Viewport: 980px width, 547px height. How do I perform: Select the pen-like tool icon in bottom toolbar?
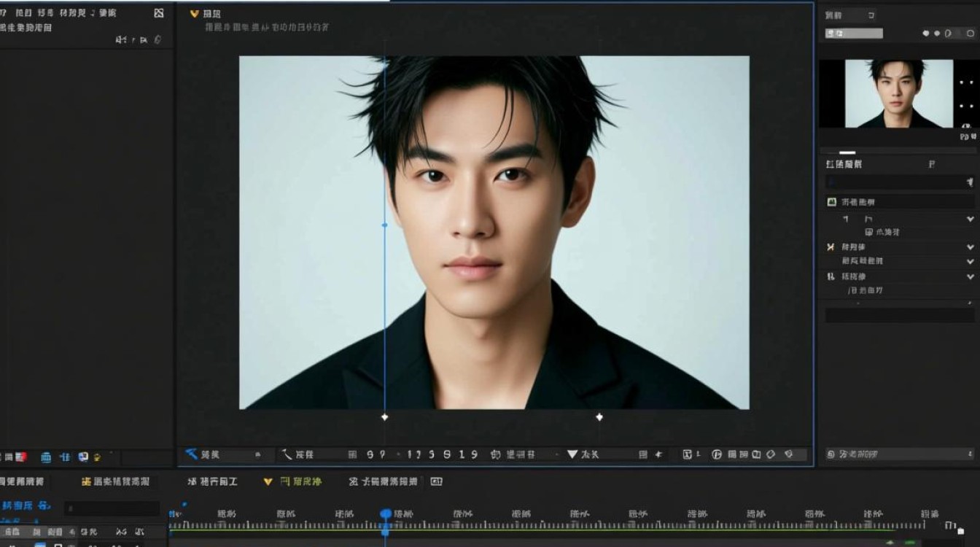287,454
